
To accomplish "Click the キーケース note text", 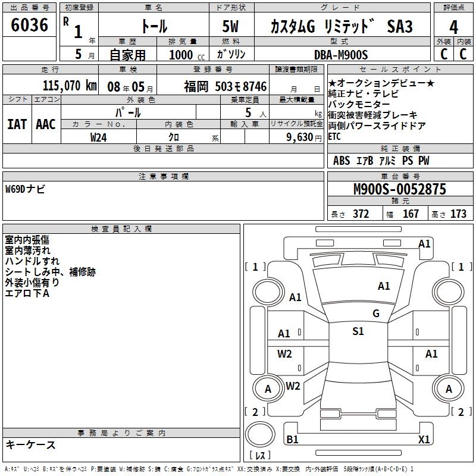I will point(30,445).
